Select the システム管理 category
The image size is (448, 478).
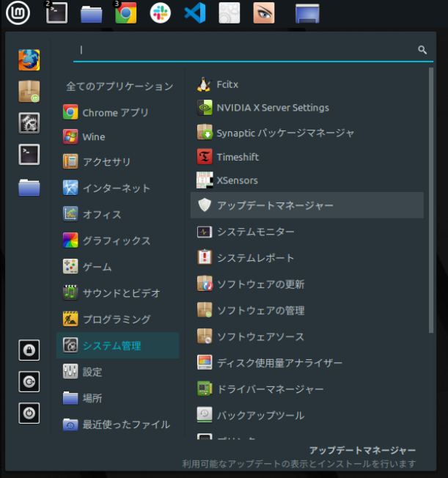point(118,345)
